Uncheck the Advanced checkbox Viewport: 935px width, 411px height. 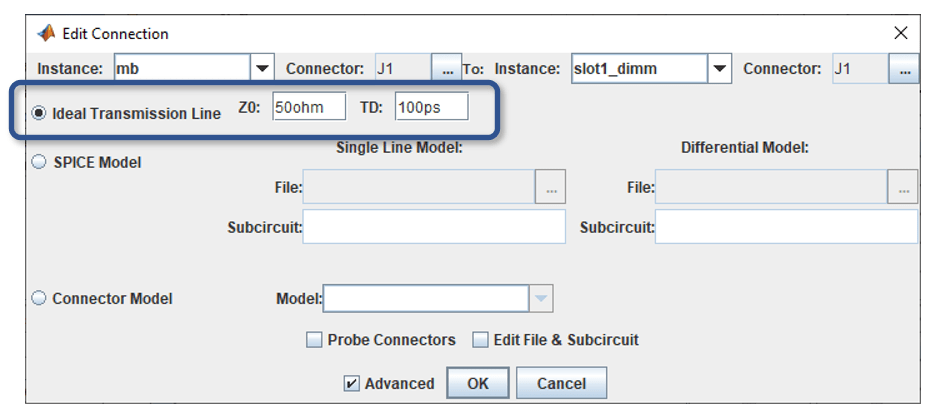[x=351, y=383]
